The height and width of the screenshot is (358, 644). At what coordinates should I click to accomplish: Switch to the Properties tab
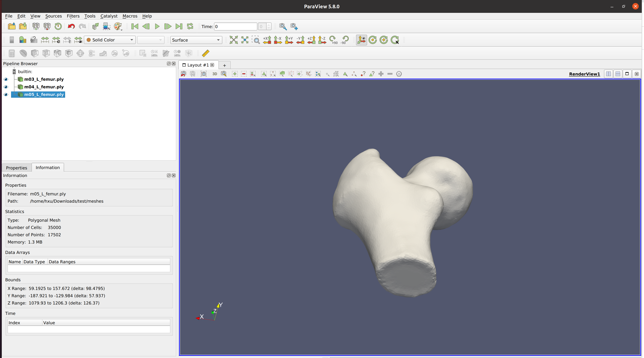point(16,167)
